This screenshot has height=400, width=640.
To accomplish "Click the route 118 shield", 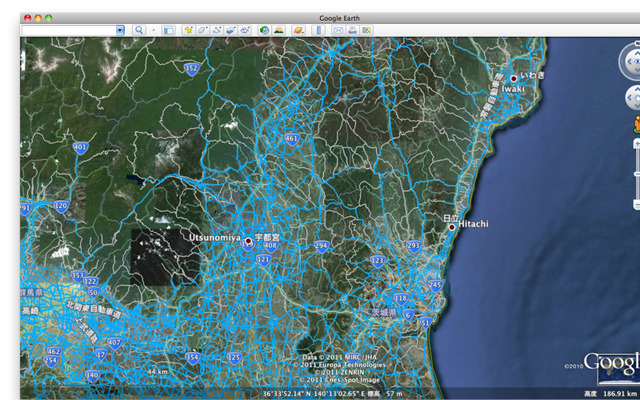I will [401, 299].
